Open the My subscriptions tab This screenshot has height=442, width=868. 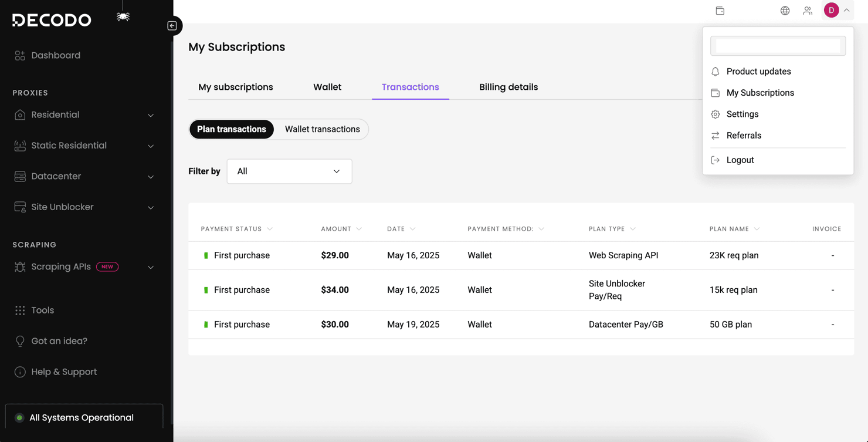tap(236, 87)
